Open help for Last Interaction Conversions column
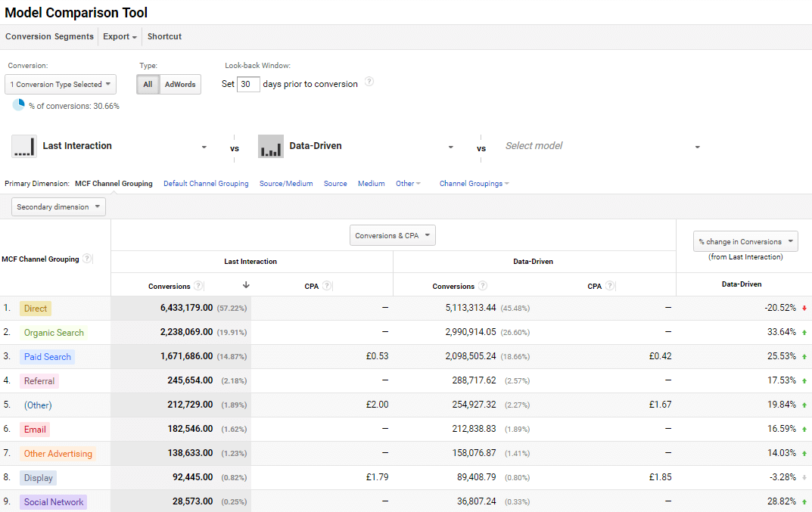This screenshot has width=812, height=512. tap(198, 286)
